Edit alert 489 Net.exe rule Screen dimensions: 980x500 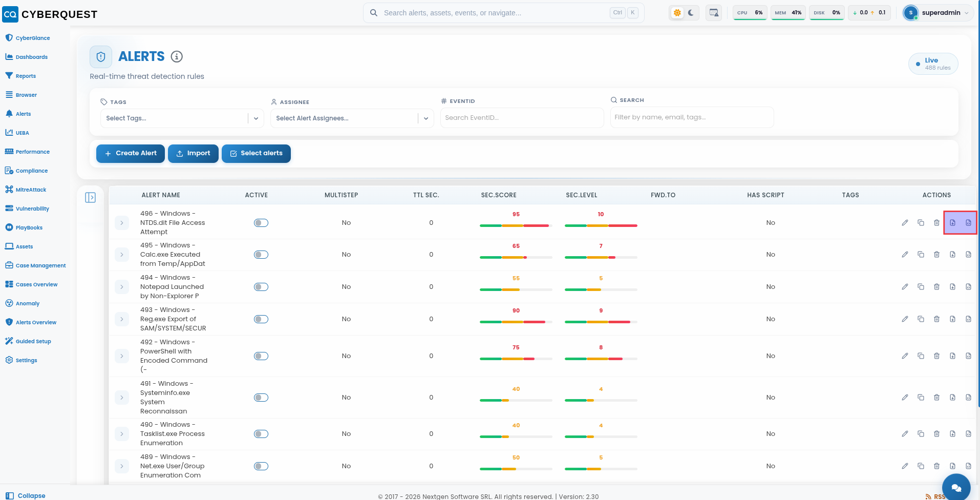tap(905, 466)
